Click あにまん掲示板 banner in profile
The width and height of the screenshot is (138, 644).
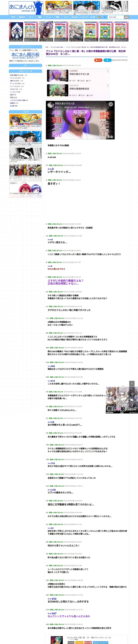(x=26, y=56)
